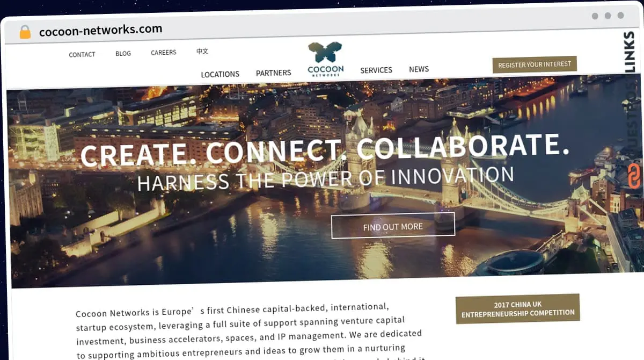Select Partners in the navigation
This screenshot has height=360, width=644.
274,73
